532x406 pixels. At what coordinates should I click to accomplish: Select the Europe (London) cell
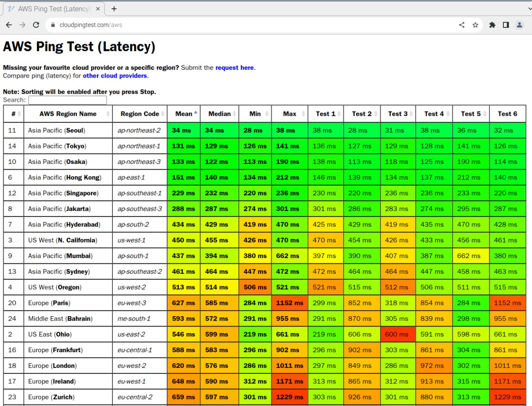point(68,366)
